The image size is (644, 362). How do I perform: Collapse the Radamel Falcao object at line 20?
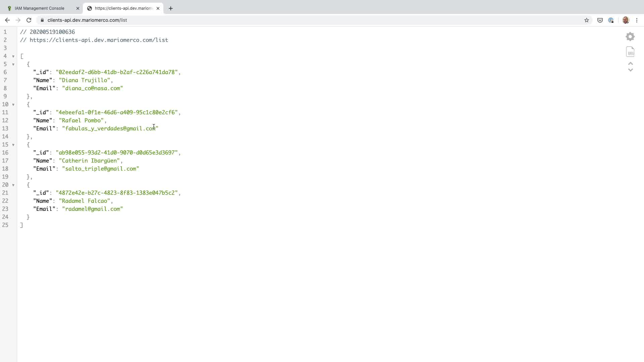click(x=13, y=185)
